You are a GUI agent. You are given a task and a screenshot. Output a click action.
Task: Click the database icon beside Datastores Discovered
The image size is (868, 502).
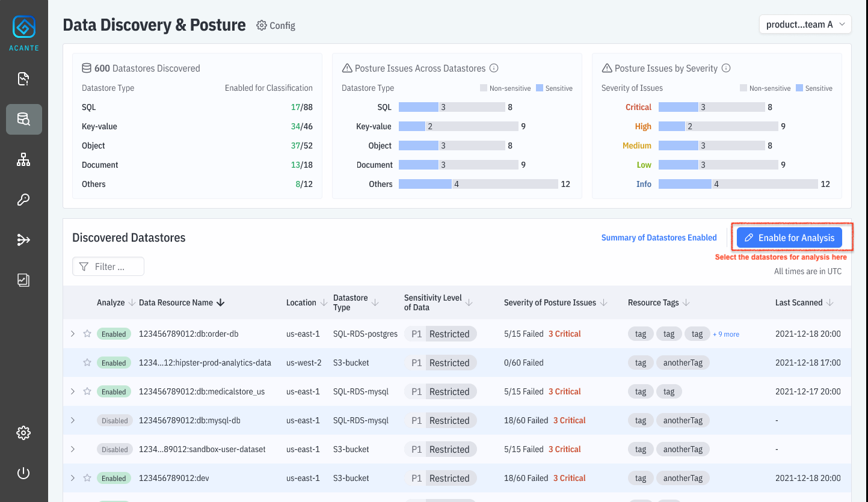(87, 68)
